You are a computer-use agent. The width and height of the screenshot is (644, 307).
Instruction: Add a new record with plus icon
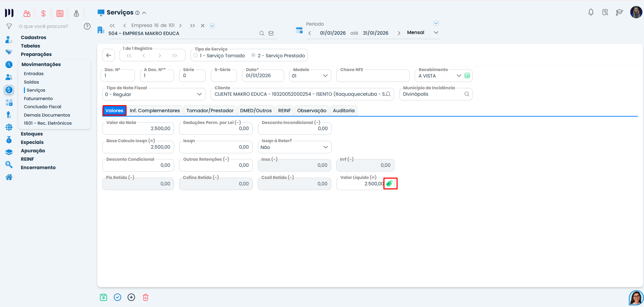[x=131, y=297]
